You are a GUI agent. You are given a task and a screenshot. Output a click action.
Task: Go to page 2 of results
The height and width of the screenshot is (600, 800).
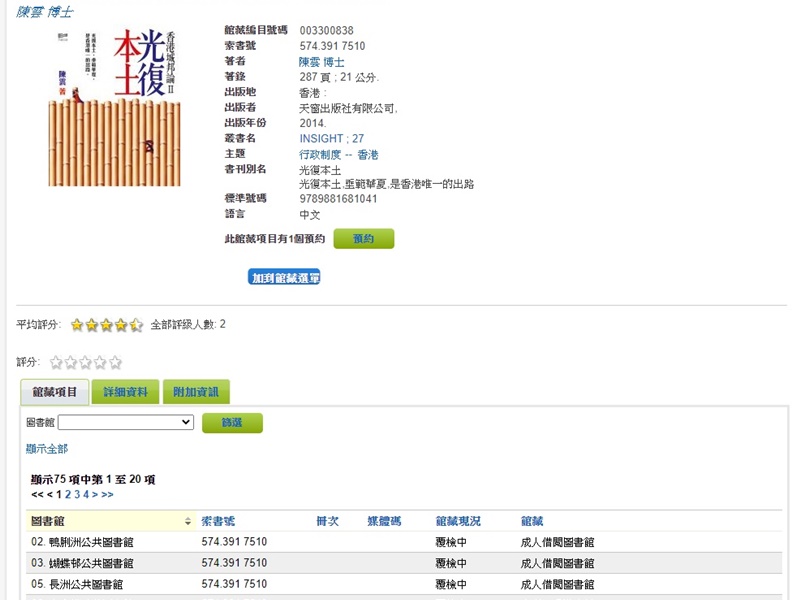[68, 494]
